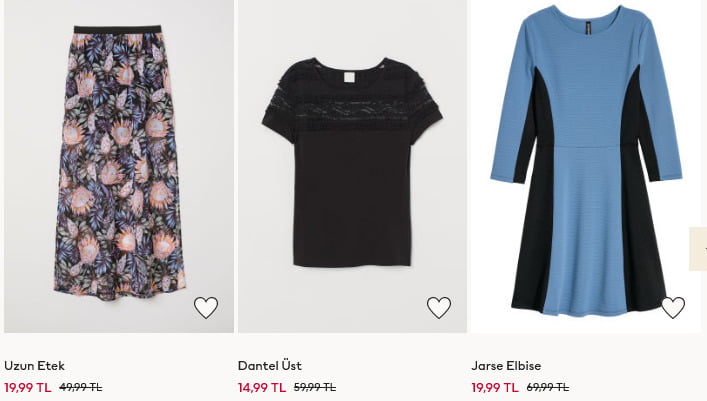The width and height of the screenshot is (707, 401).
Task: Add Dantel Üst to favorites via heart
Action: 439,308
